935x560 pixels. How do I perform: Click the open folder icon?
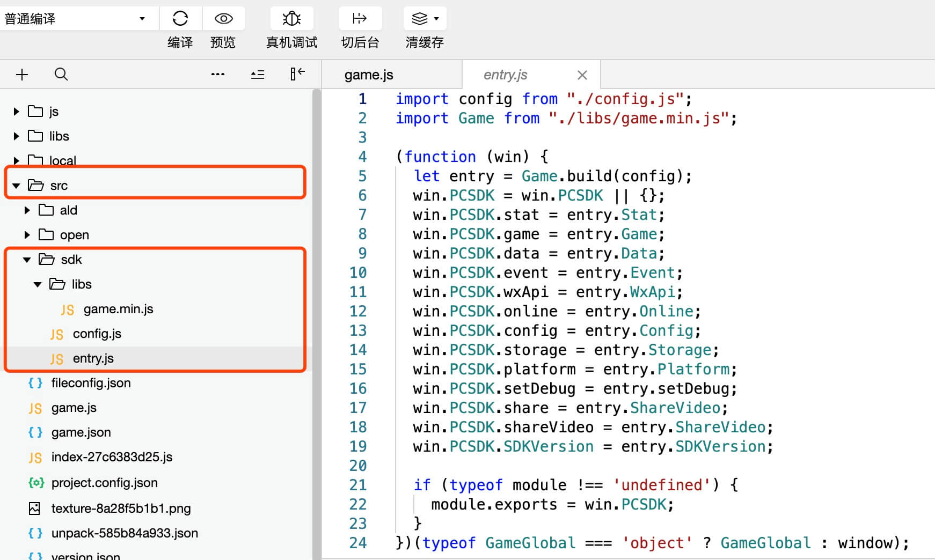pyautogui.click(x=46, y=234)
